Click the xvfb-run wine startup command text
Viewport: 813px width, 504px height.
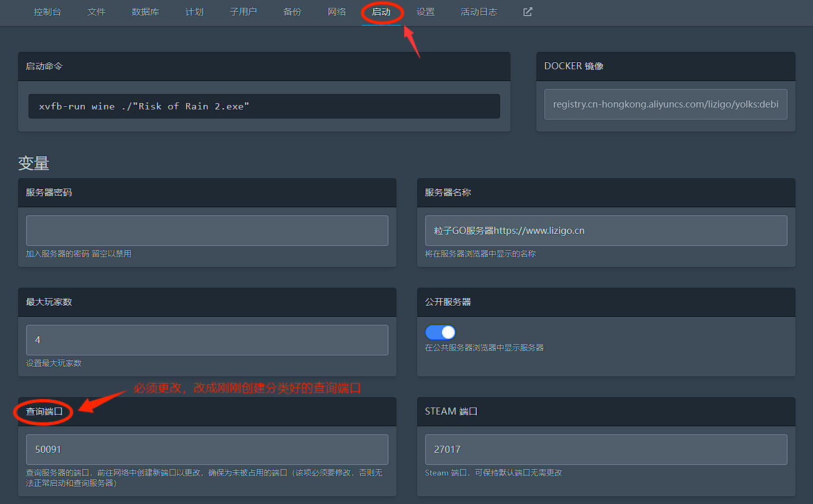(x=144, y=106)
